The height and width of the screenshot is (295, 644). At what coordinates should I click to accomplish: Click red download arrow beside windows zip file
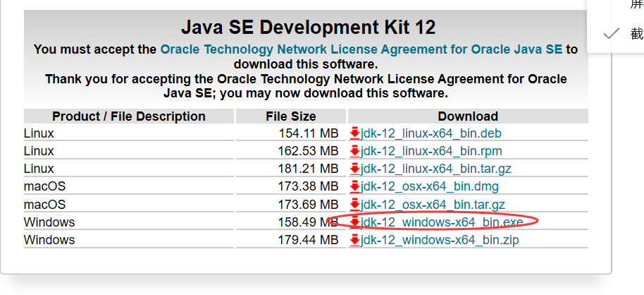coord(355,240)
